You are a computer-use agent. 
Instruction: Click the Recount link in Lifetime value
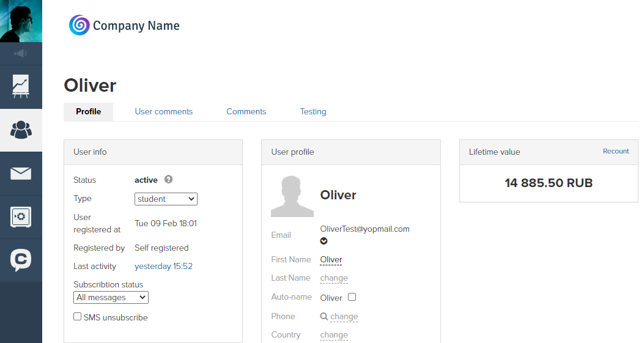[615, 151]
